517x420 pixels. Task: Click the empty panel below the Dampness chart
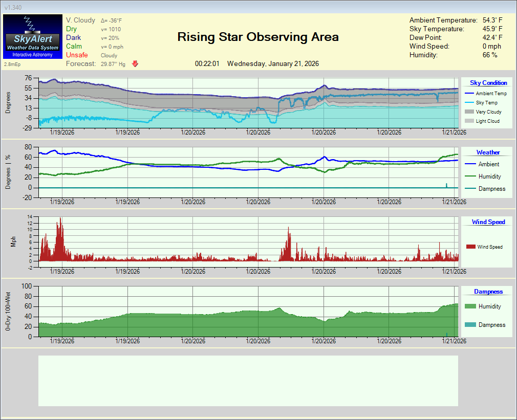(x=248, y=381)
